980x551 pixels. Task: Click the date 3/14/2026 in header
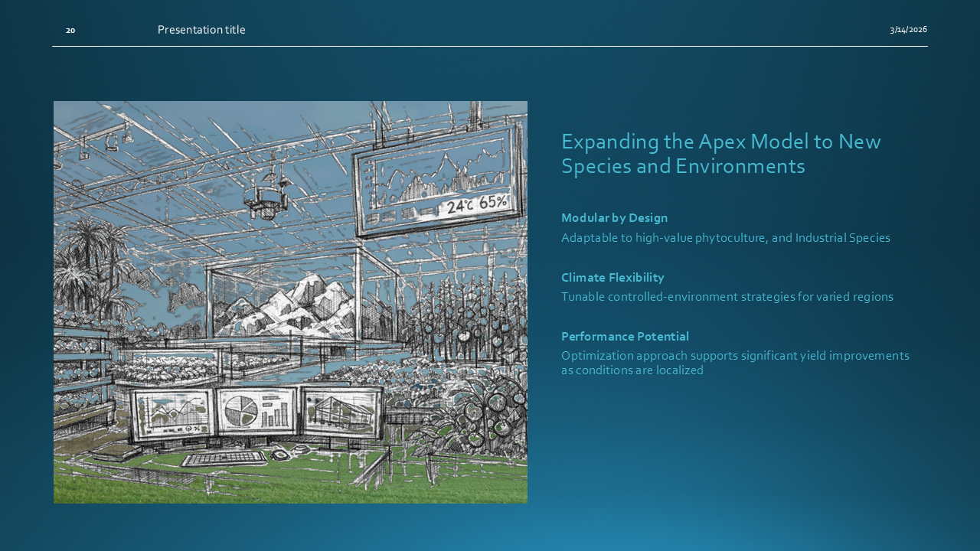pos(908,30)
